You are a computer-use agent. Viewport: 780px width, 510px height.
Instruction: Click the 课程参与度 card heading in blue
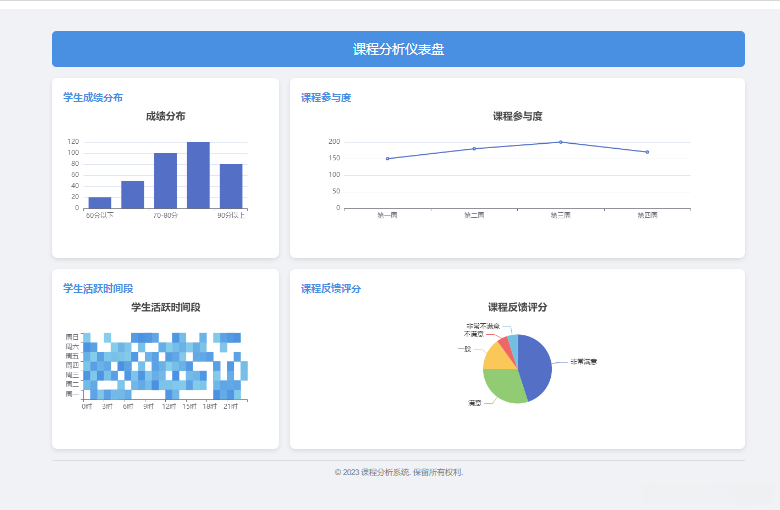click(326, 98)
